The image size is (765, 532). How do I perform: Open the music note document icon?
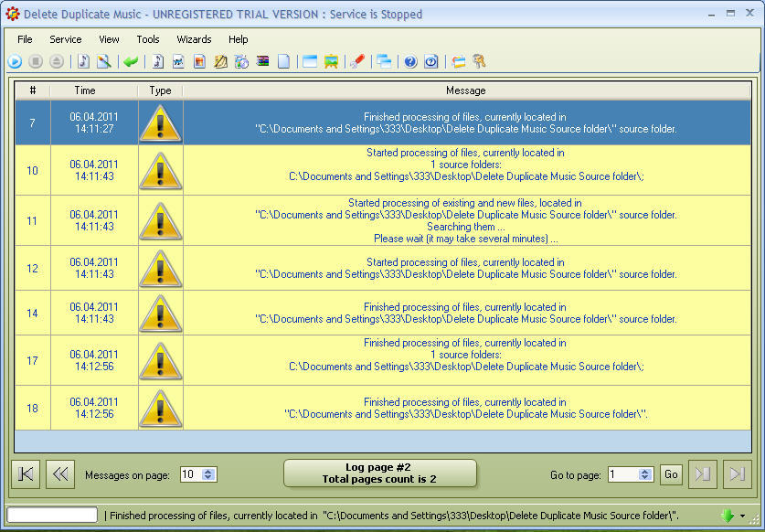83,61
